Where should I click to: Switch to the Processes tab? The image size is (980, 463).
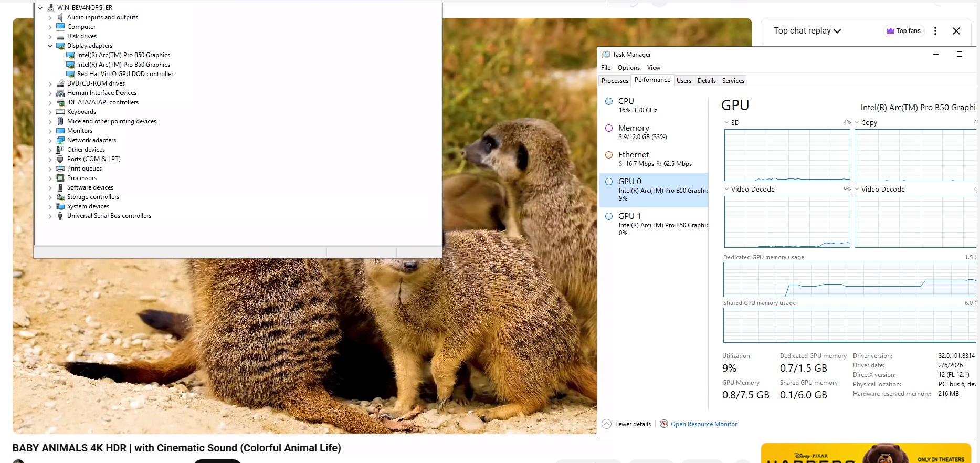[615, 81]
